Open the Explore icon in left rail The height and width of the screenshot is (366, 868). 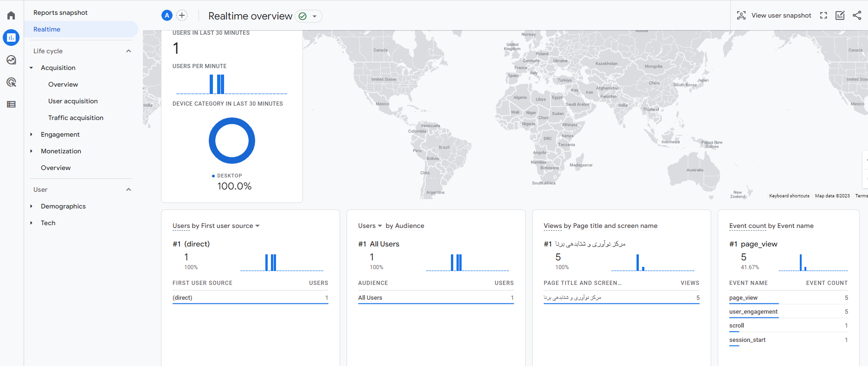(11, 60)
